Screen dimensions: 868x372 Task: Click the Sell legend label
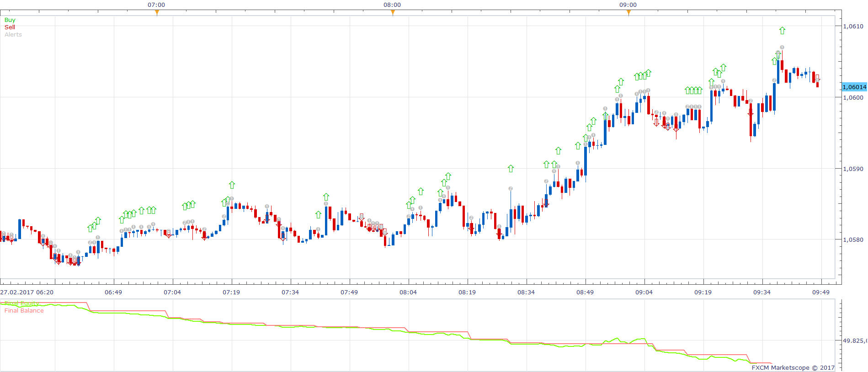tap(10, 27)
